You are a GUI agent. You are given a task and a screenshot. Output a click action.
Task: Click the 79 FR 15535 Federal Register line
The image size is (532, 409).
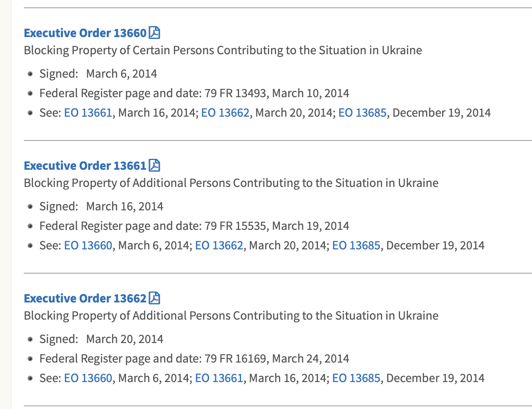point(194,226)
